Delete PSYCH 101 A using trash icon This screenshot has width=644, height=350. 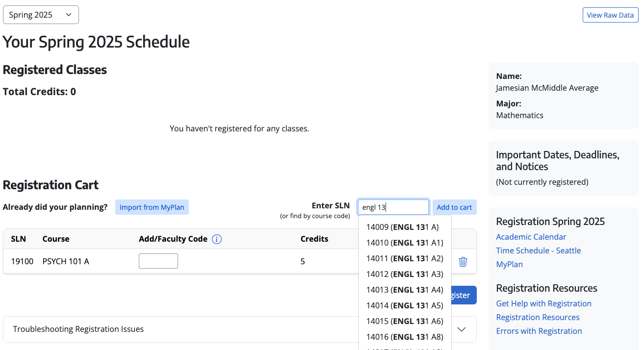tap(463, 261)
